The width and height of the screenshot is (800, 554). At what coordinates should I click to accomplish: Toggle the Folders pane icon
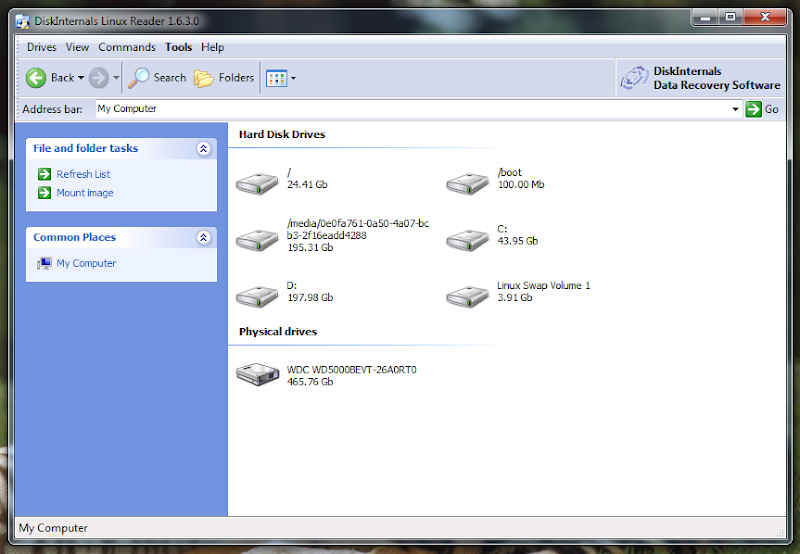click(x=204, y=78)
